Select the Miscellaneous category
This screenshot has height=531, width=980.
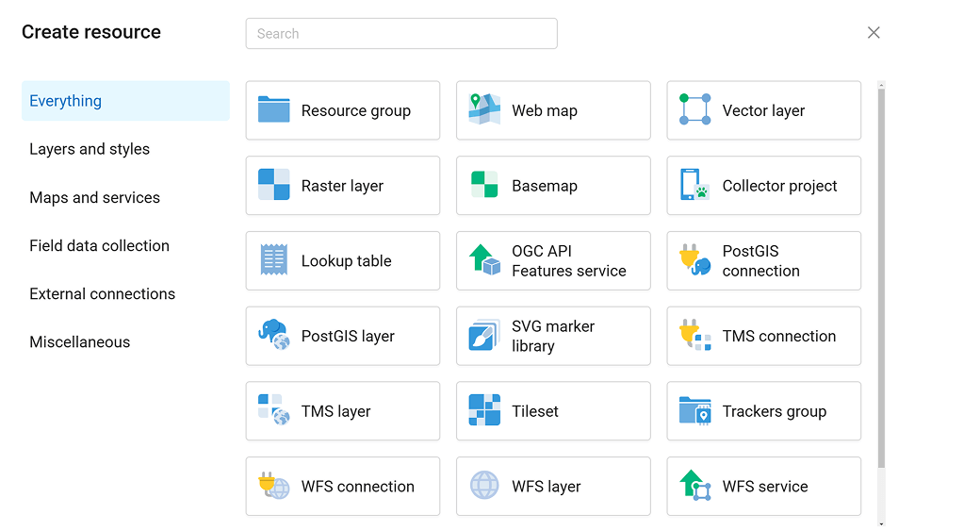[79, 341]
